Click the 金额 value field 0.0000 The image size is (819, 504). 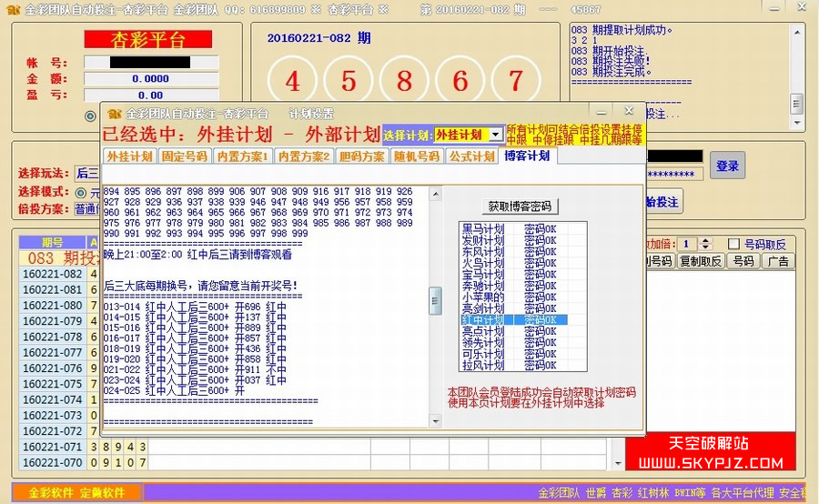(151, 79)
